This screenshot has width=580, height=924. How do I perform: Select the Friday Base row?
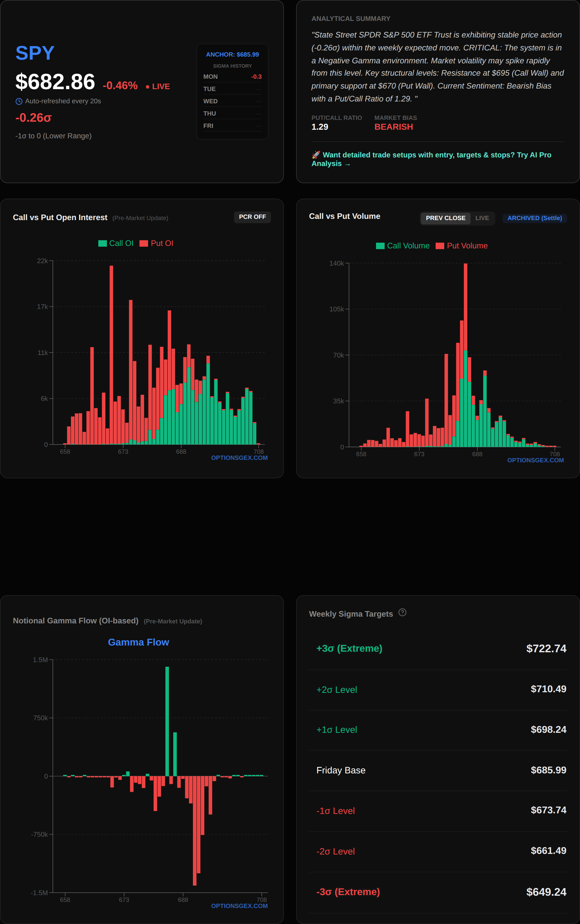click(438, 770)
